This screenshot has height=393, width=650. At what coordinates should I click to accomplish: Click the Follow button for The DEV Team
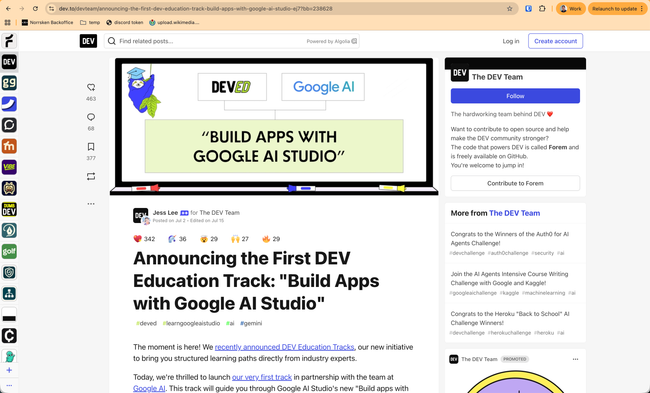pyautogui.click(x=515, y=96)
